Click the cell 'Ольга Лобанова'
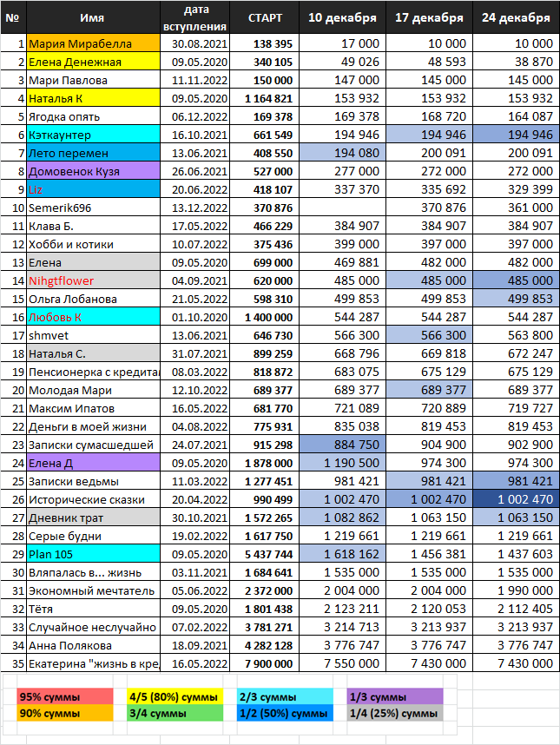 pos(93,299)
